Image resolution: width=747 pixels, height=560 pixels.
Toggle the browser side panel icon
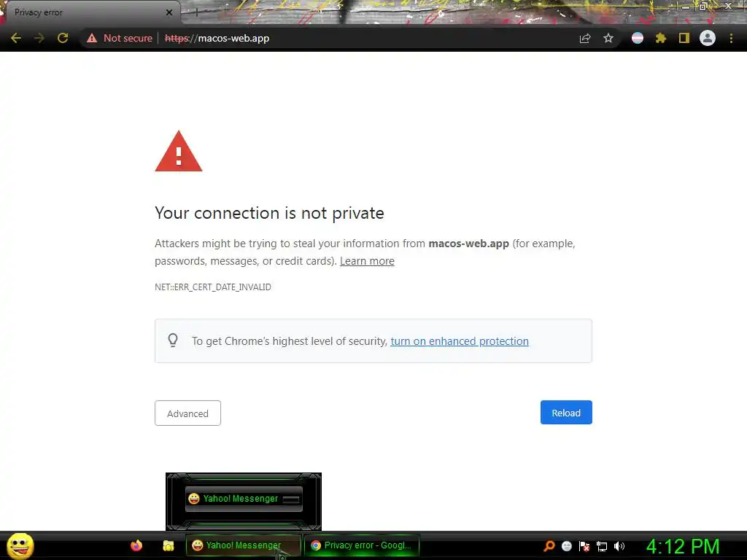pyautogui.click(x=684, y=38)
